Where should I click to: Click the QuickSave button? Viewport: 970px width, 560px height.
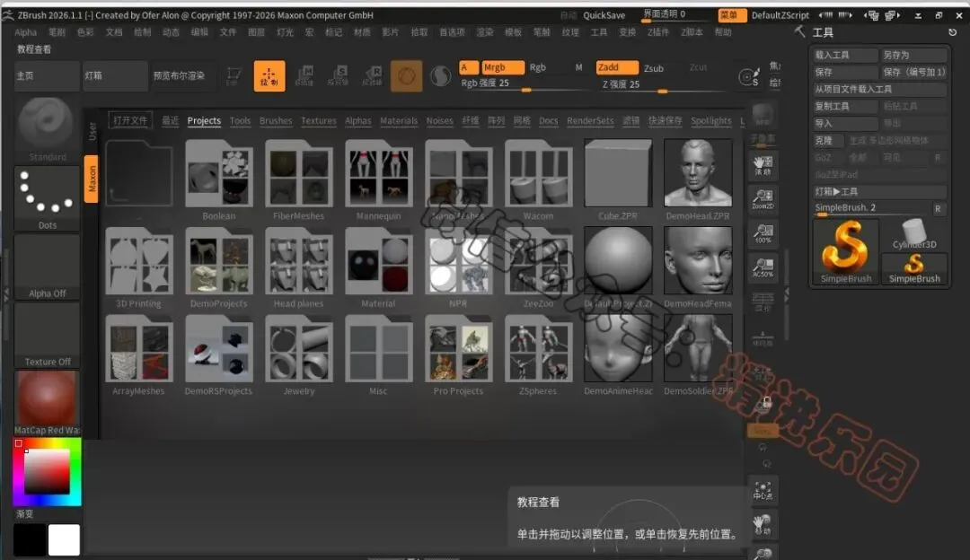pos(604,15)
